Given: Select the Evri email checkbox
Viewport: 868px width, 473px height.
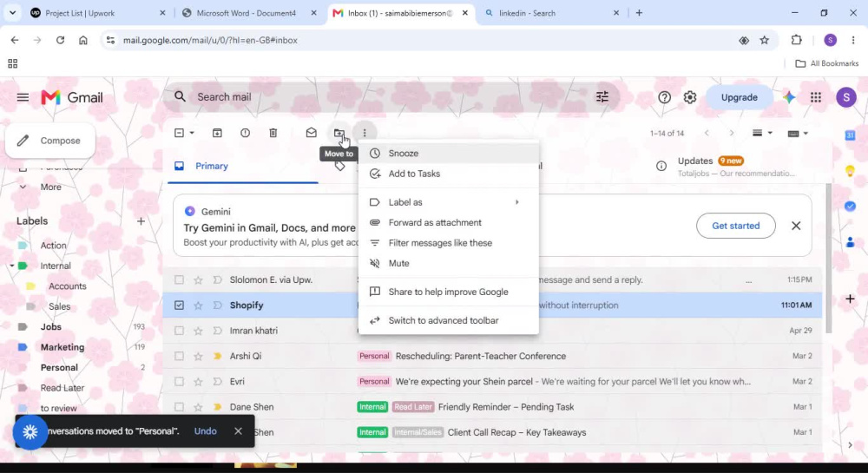Looking at the screenshot, I should click(x=179, y=382).
